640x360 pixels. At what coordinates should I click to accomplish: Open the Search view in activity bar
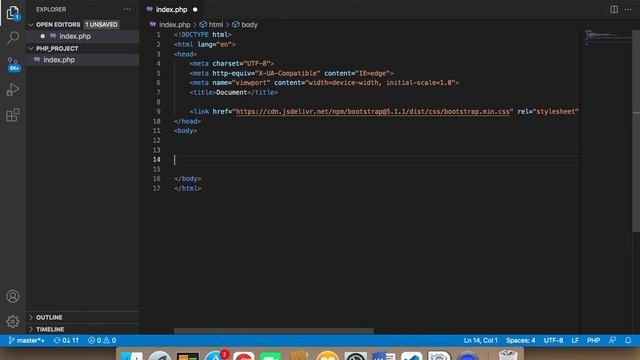point(13,38)
